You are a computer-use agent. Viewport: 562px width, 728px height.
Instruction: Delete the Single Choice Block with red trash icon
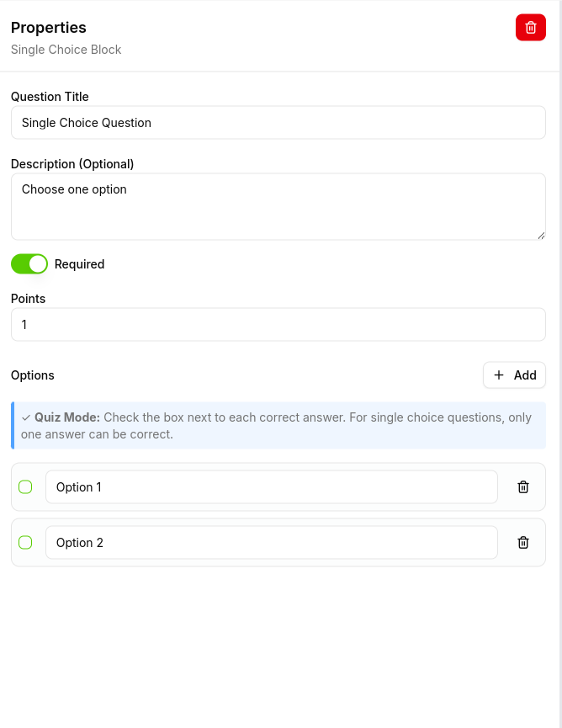[x=531, y=27]
